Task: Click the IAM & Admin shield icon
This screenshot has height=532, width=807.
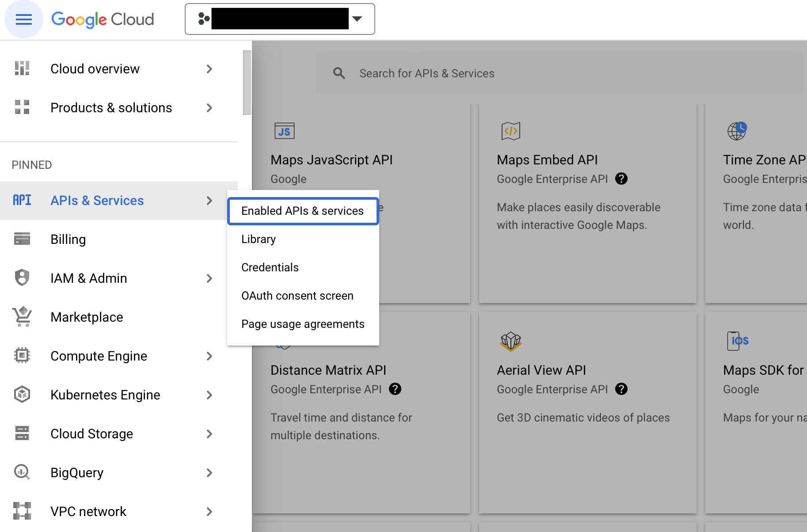Action: pos(22,278)
